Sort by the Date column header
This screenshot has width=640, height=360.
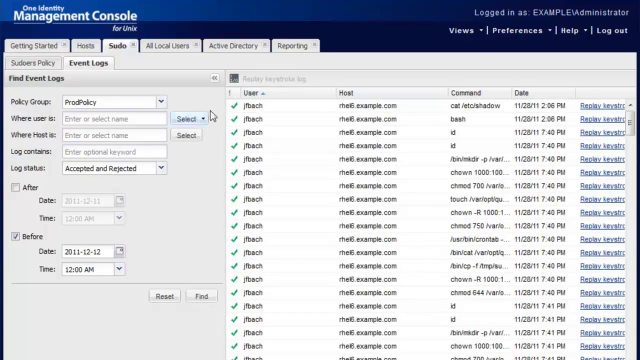tap(543, 93)
